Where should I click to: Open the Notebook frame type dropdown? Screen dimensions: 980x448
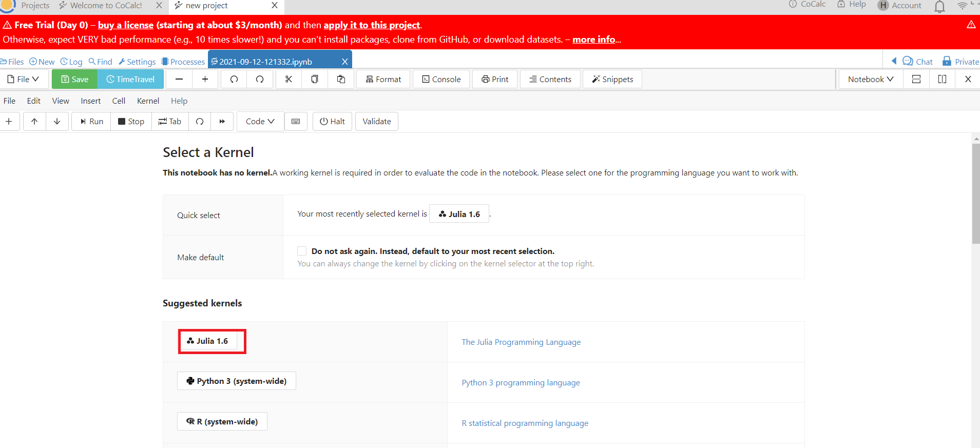pos(871,79)
